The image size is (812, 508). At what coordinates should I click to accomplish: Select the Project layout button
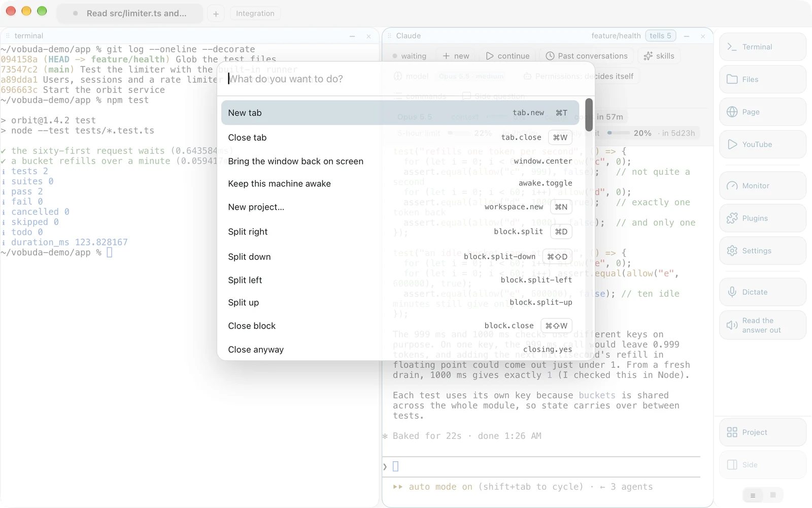point(762,432)
